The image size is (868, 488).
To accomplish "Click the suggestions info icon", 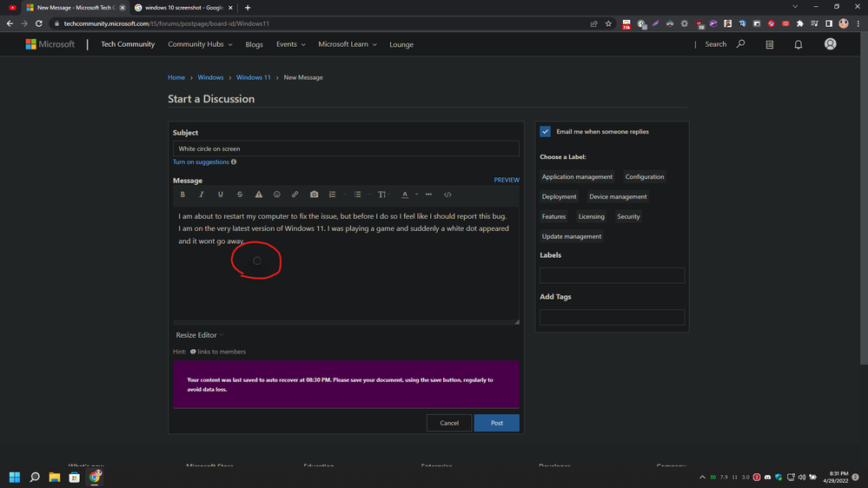I will (x=234, y=162).
